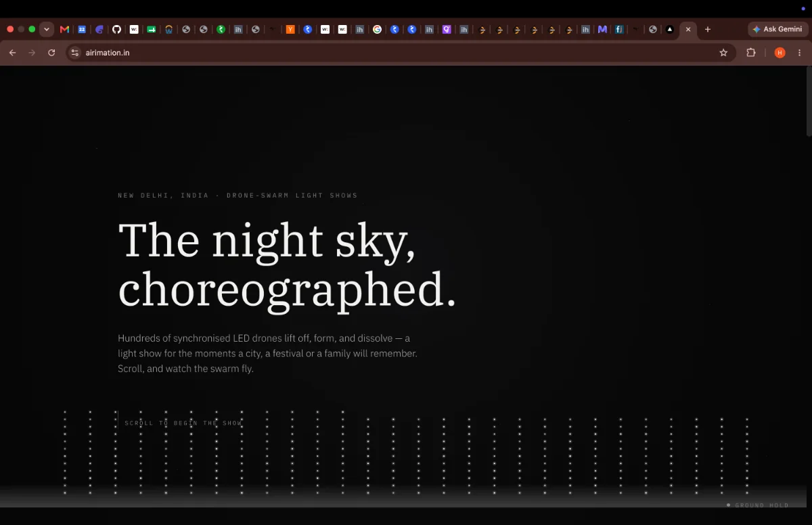The image size is (812, 525).
Task: Click 'NEW DELHI, INDIA · DRONE-SWARM LIGHT SHOWS' text
Action: (x=238, y=196)
